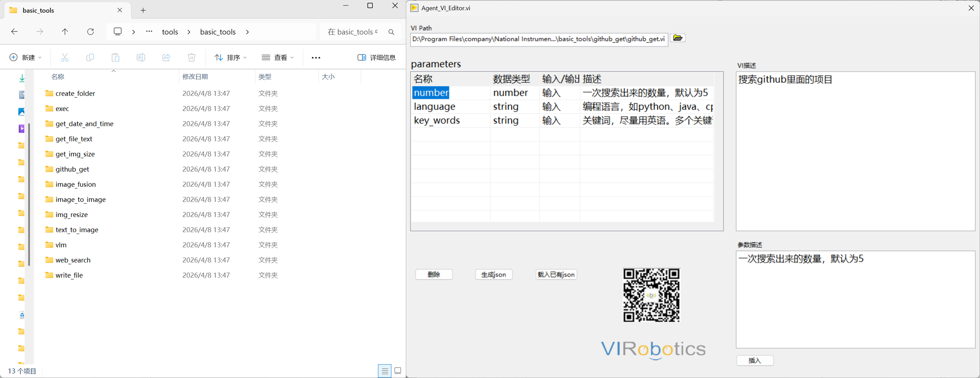Viewport: 980px width, 378px height.
Task: Expand the 新建 (New) dropdown
Action: point(25,57)
